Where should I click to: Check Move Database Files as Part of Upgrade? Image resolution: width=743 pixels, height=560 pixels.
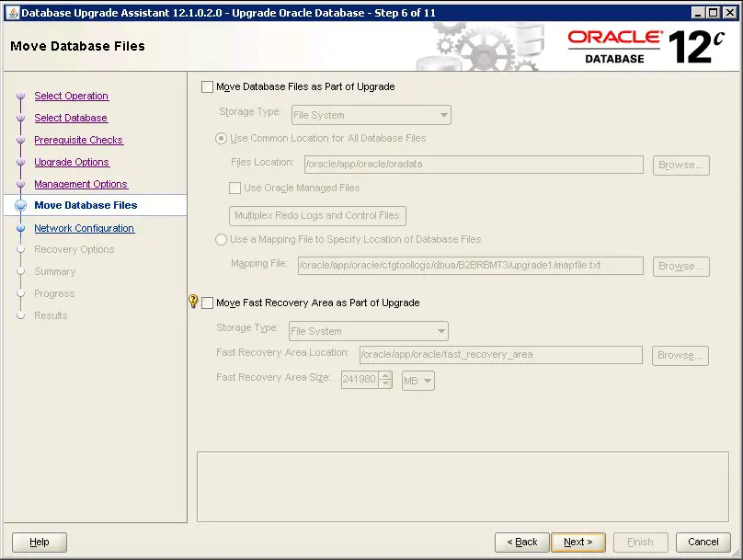click(207, 86)
